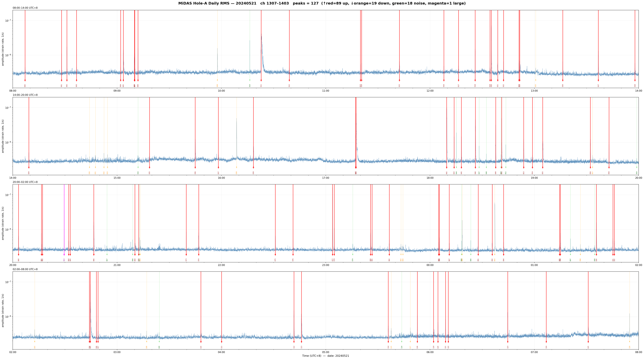Click the red peak marker labeled 073

point(186,254)
